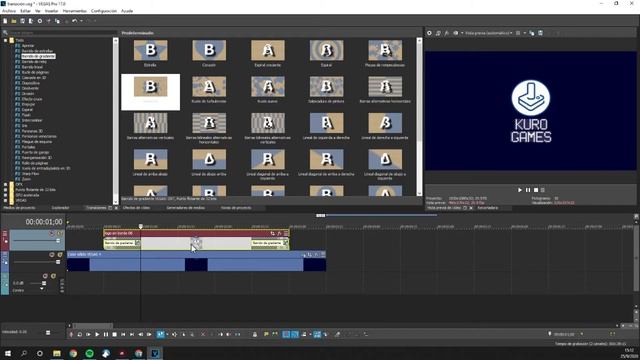Click Stop in the video preview panel
Screen dimensions: 640x360
[536, 190]
